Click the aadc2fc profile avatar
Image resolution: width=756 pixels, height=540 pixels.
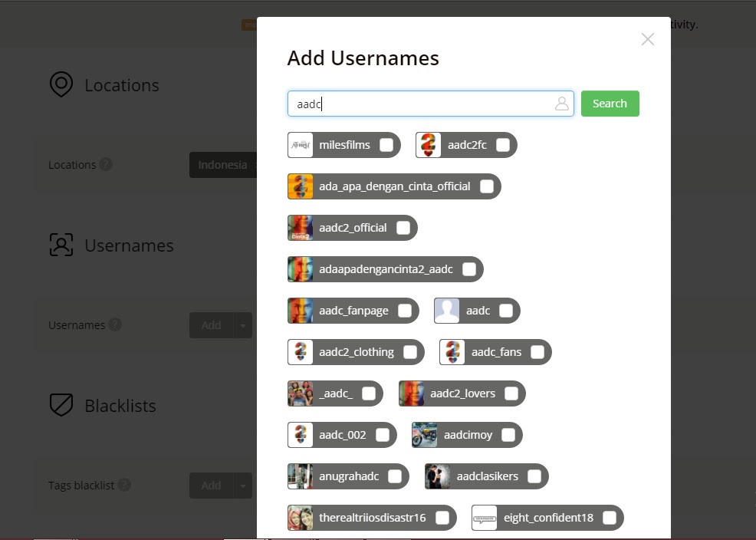tap(429, 144)
